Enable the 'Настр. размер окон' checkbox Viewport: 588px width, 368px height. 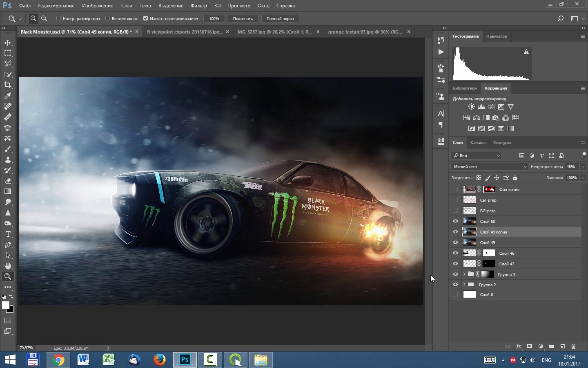click(58, 18)
